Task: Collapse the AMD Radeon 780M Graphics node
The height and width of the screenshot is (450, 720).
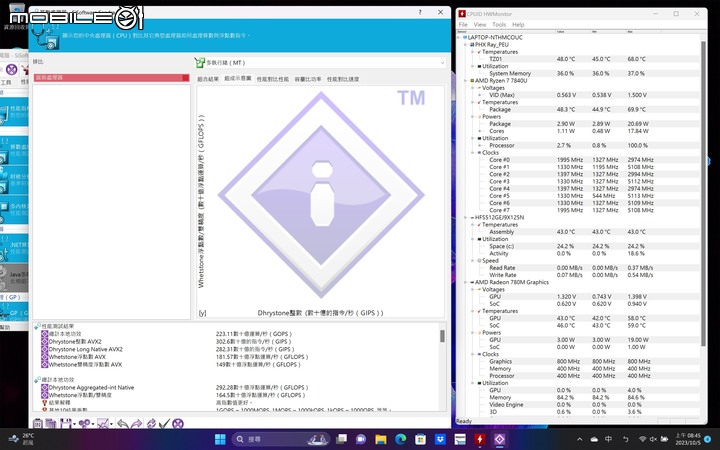Action: click(467, 282)
